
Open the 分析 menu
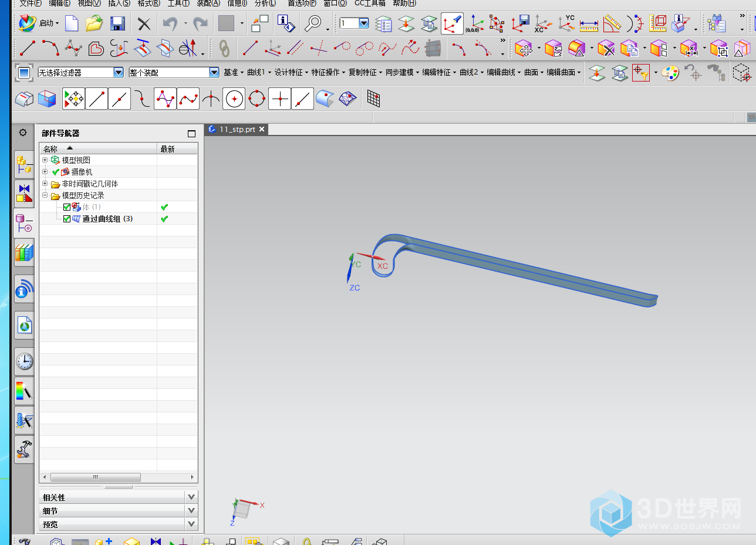pyautogui.click(x=265, y=3)
